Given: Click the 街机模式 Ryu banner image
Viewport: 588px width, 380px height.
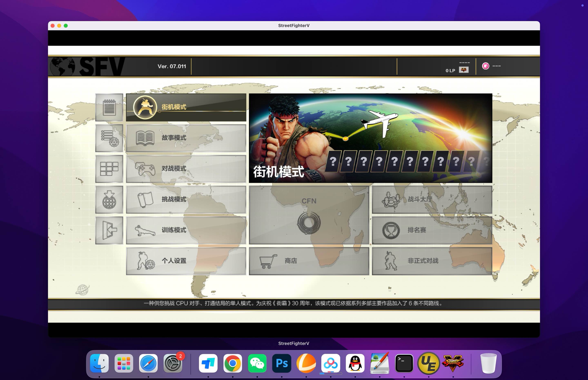Looking at the screenshot, I should (371, 138).
